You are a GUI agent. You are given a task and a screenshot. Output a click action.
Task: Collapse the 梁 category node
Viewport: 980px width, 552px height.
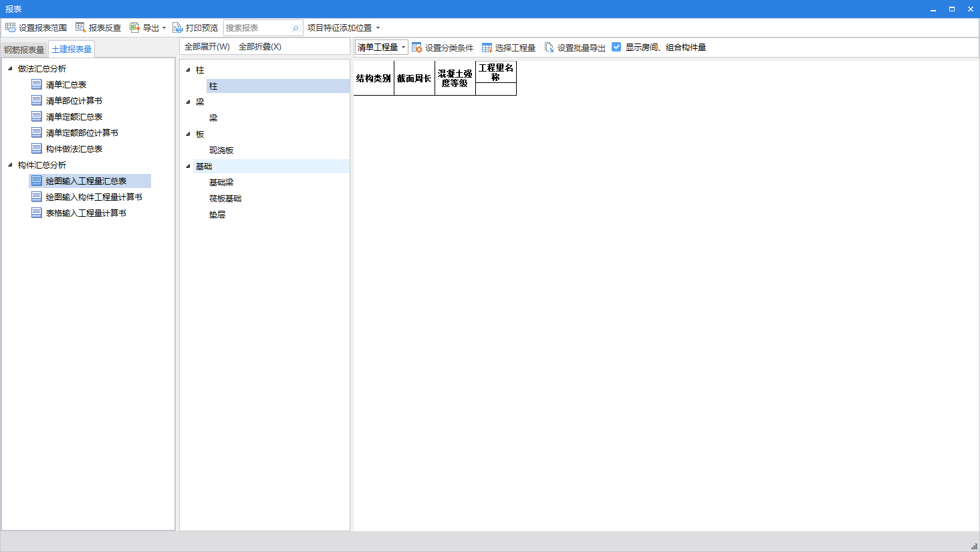coord(188,102)
